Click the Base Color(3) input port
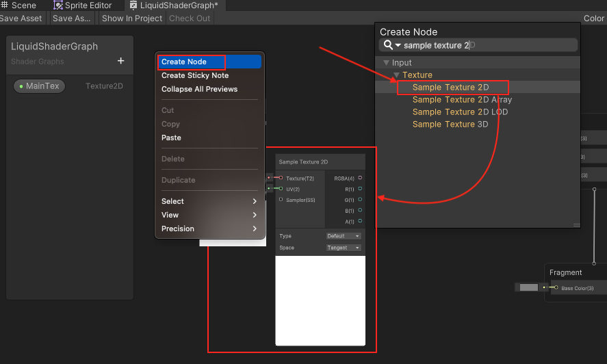The width and height of the screenshot is (607, 364). coord(556,288)
